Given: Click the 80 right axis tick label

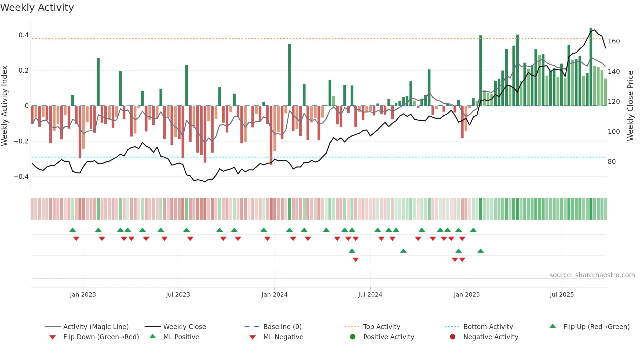Looking at the screenshot, I should (612, 162).
